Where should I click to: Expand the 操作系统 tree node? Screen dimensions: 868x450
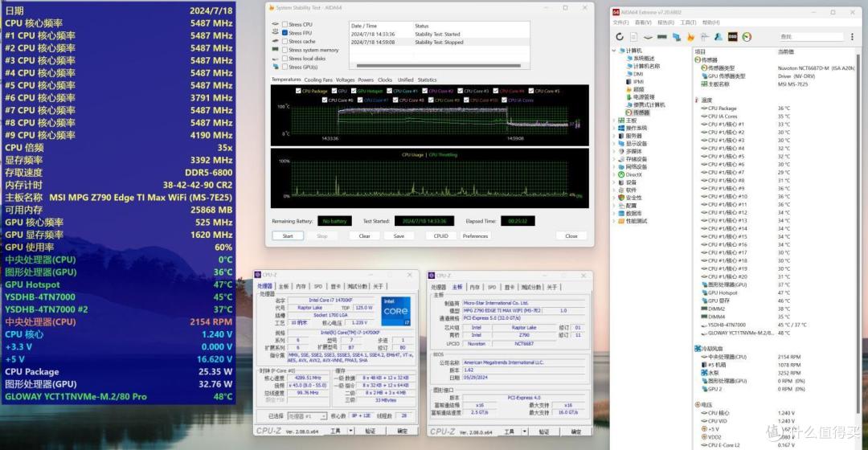615,128
